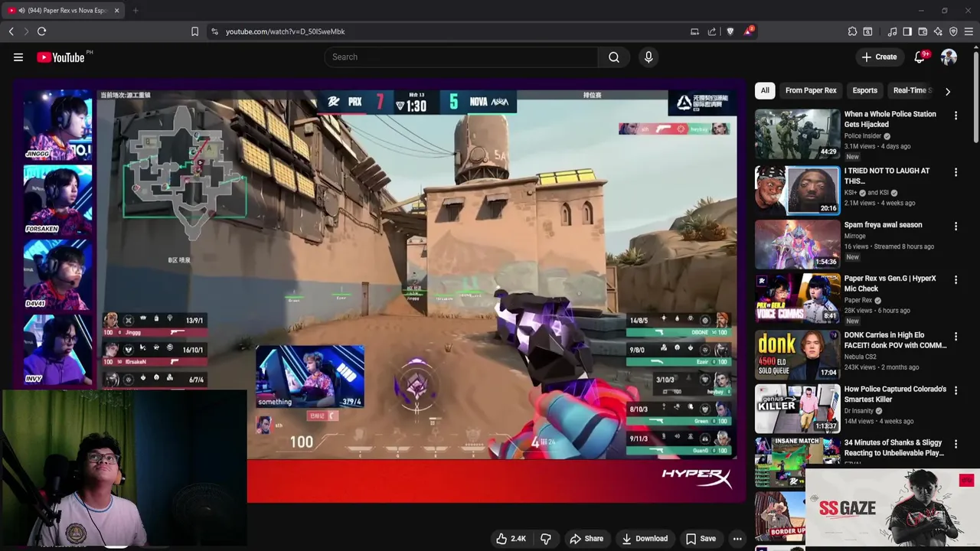Save the video to a playlist

coord(701,539)
